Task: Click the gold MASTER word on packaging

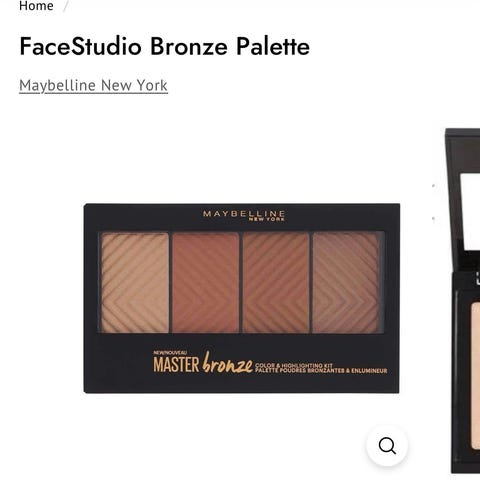Action: (x=176, y=364)
